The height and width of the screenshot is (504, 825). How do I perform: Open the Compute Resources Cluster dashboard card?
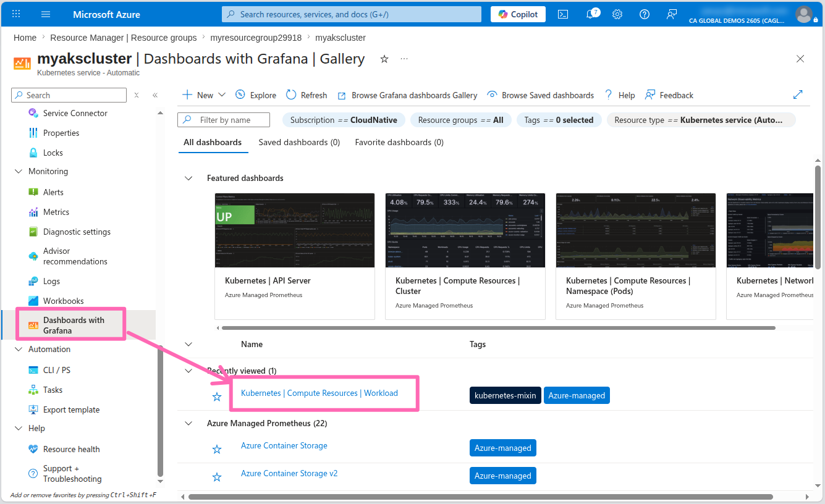coord(465,256)
